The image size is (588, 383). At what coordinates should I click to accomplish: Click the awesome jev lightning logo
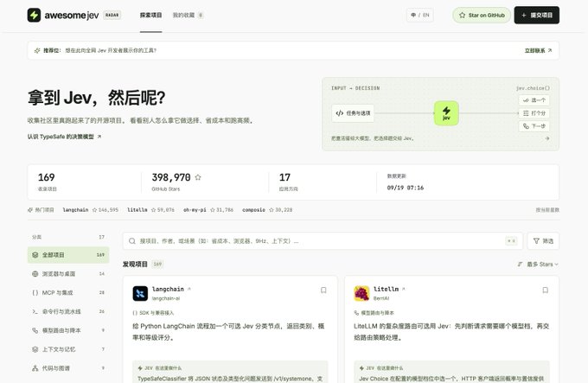[x=34, y=15]
